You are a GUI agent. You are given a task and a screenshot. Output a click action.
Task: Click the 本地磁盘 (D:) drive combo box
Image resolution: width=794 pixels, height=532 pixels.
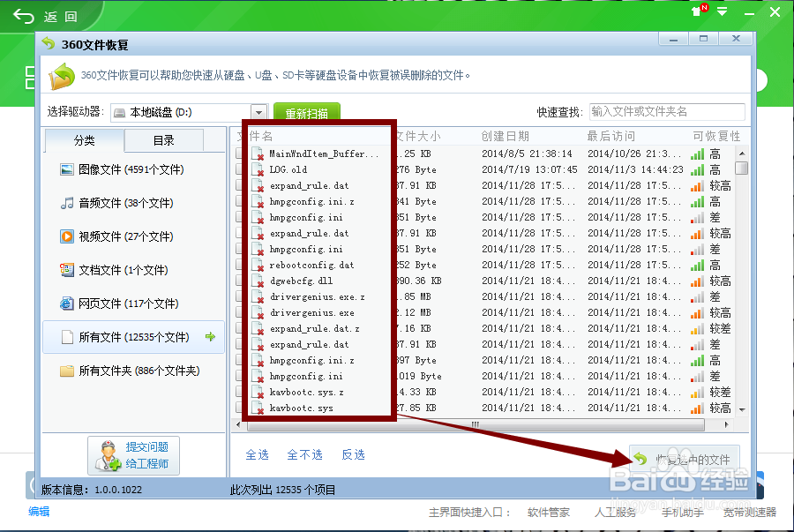click(x=189, y=112)
